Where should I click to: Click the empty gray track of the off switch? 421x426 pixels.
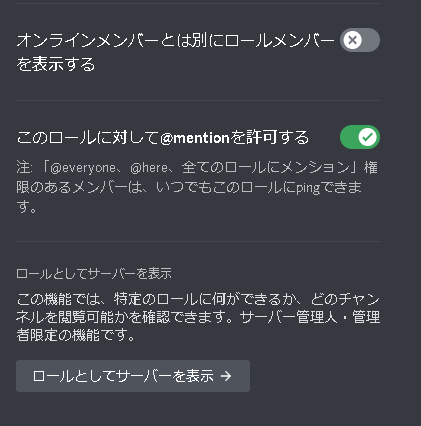pyautogui.click(x=371, y=40)
